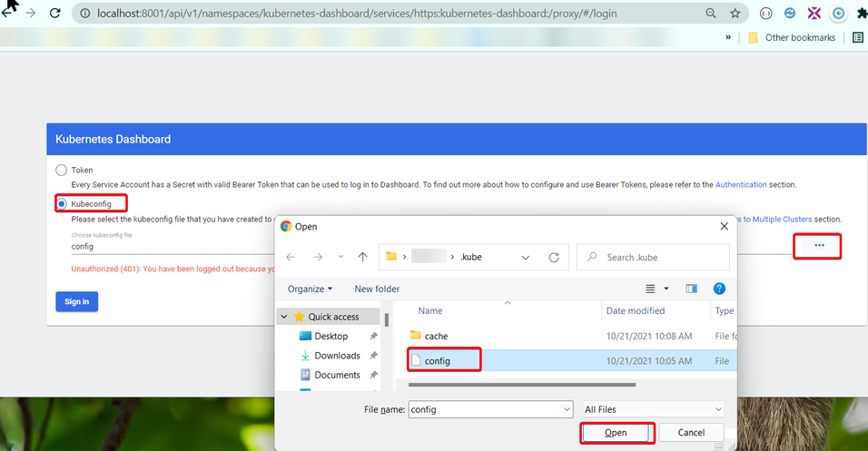Create a New folder in the dialog

tap(377, 289)
